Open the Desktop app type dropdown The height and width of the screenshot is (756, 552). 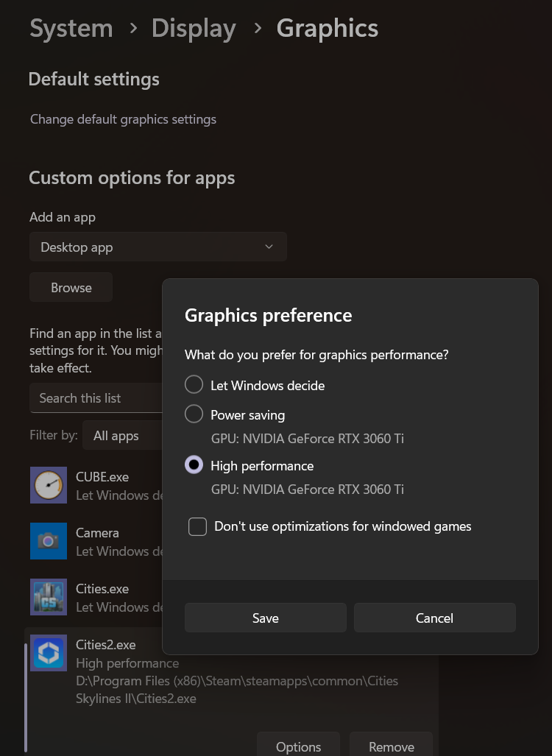[x=158, y=247]
